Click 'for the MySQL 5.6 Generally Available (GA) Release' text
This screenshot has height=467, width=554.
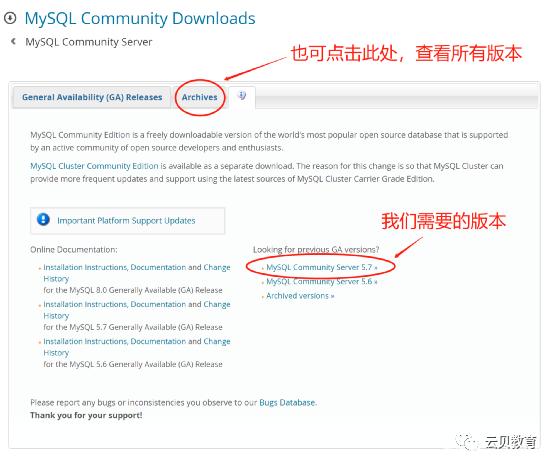[133, 364]
